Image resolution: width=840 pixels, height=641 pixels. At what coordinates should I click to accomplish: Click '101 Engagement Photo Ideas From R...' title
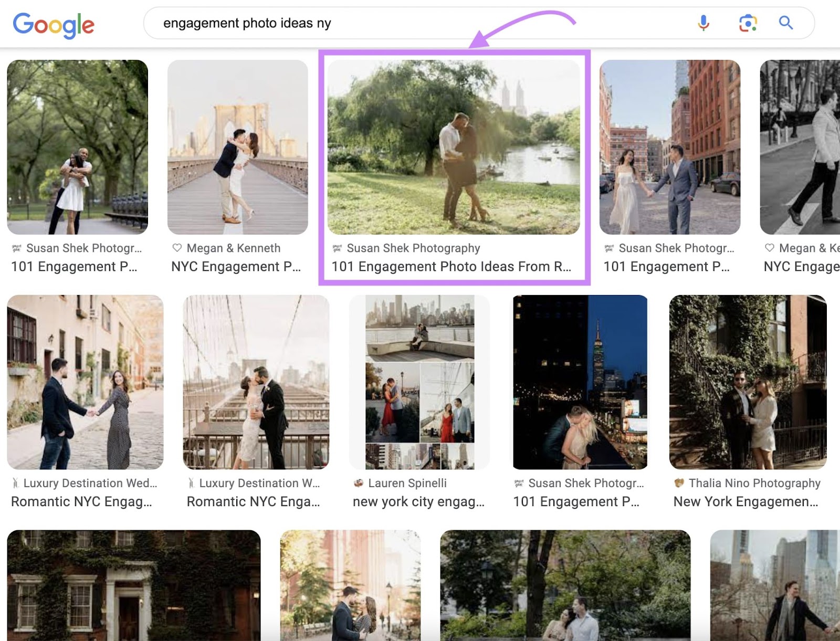pyautogui.click(x=451, y=267)
